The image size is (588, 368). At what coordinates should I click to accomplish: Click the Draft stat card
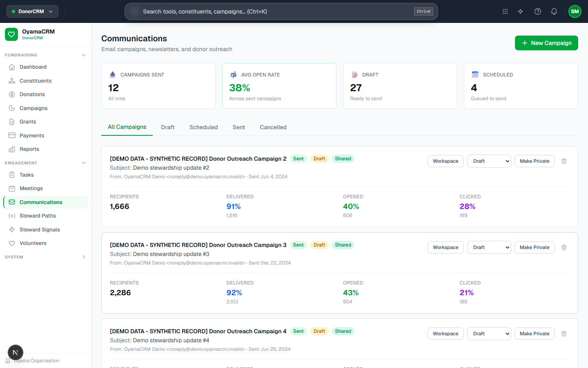click(400, 86)
